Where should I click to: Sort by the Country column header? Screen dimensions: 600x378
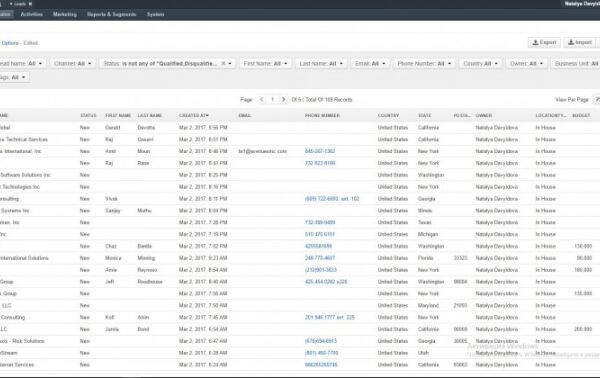(388, 116)
